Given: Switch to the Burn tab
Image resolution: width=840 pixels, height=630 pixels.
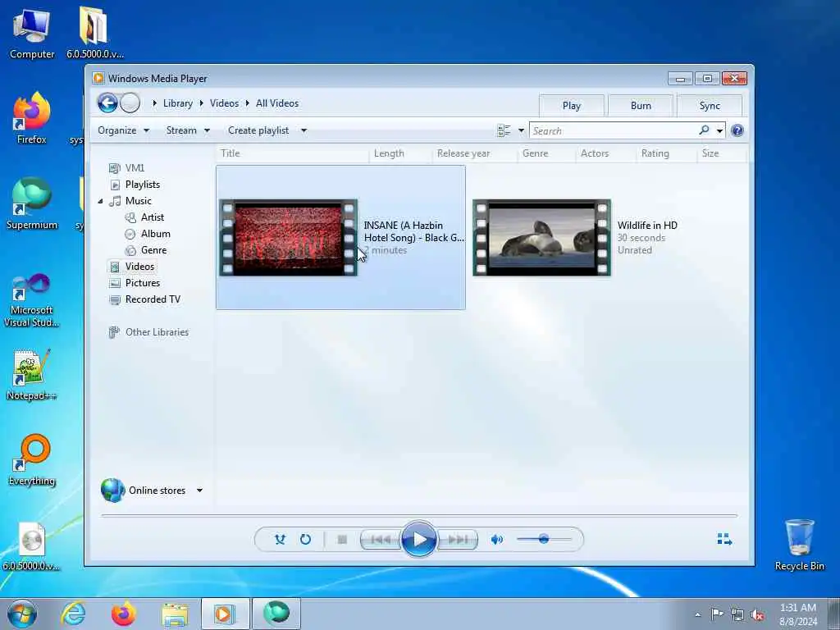Looking at the screenshot, I should pos(641,106).
